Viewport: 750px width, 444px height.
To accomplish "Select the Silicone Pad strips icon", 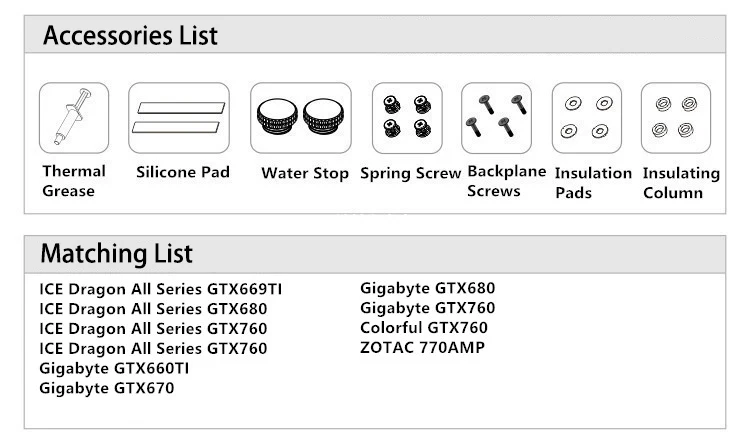I will 179,118.
